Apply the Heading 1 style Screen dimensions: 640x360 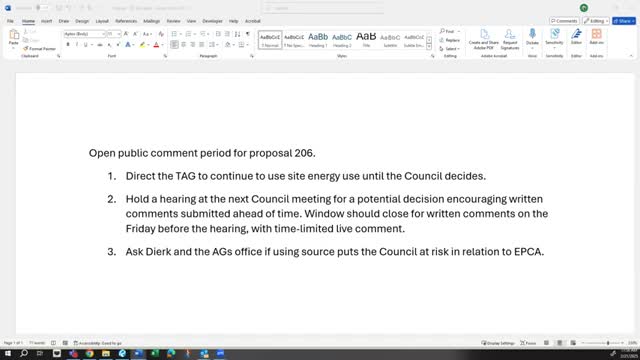(x=318, y=40)
